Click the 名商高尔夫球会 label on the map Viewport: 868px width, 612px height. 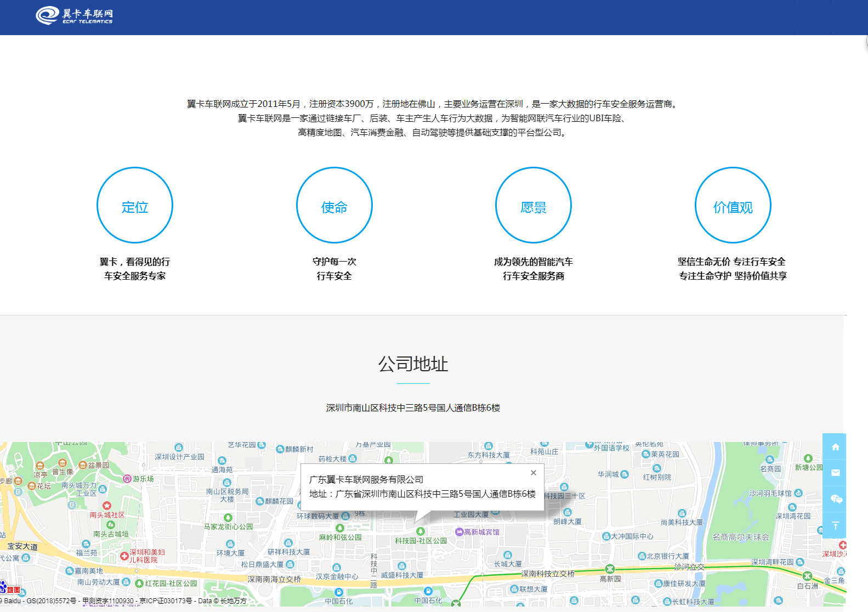pos(741,537)
